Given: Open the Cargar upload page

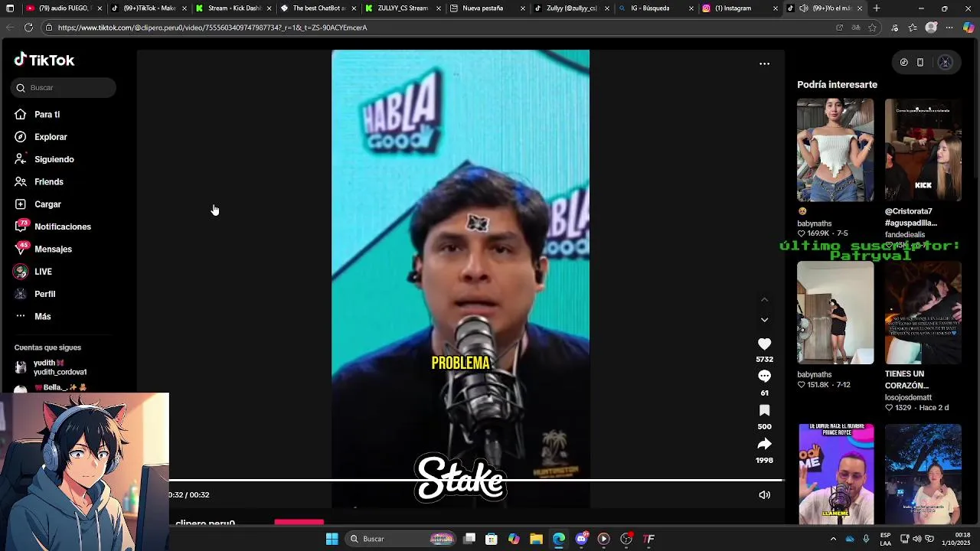Looking at the screenshot, I should click(47, 204).
